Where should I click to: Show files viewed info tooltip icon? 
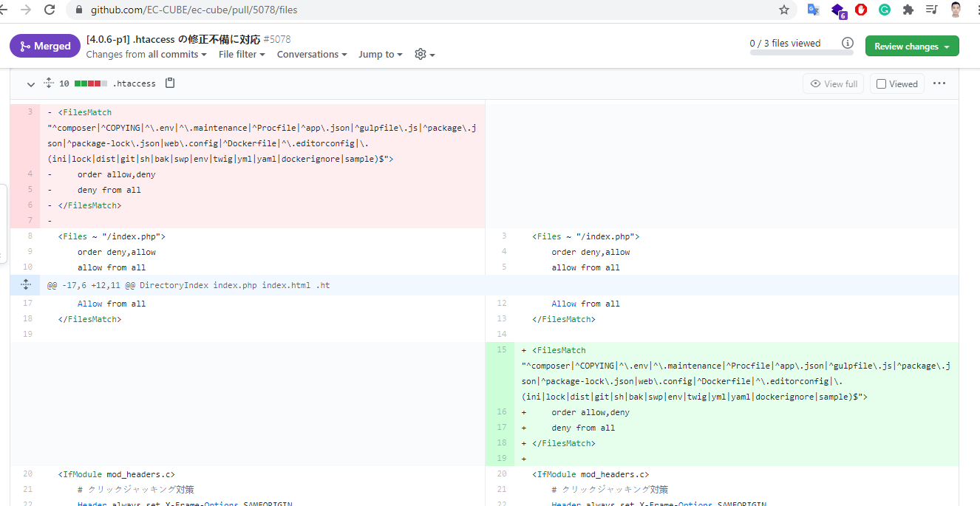coord(848,43)
